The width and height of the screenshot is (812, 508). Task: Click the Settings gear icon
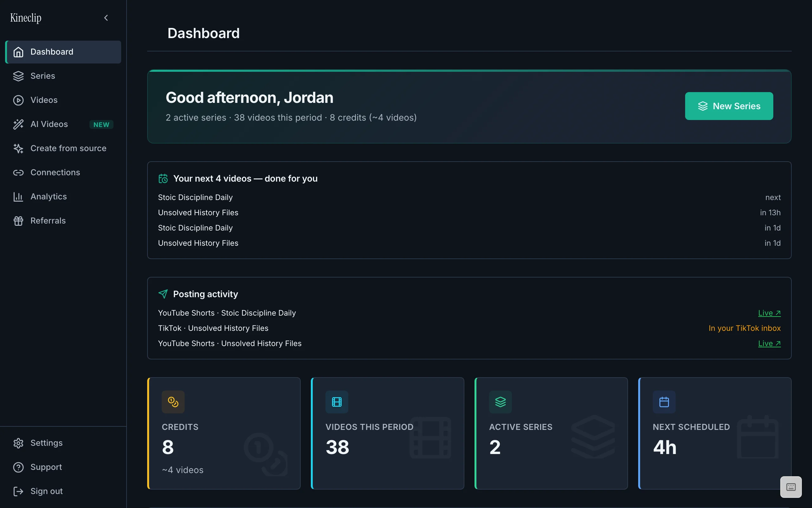(x=18, y=443)
